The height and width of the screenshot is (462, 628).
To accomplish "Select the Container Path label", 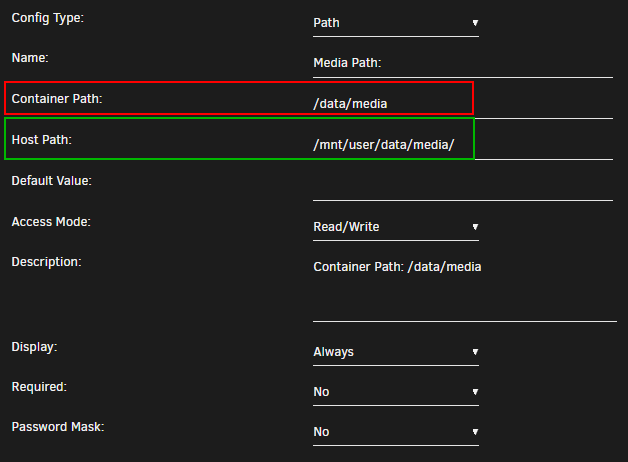I will point(57,98).
